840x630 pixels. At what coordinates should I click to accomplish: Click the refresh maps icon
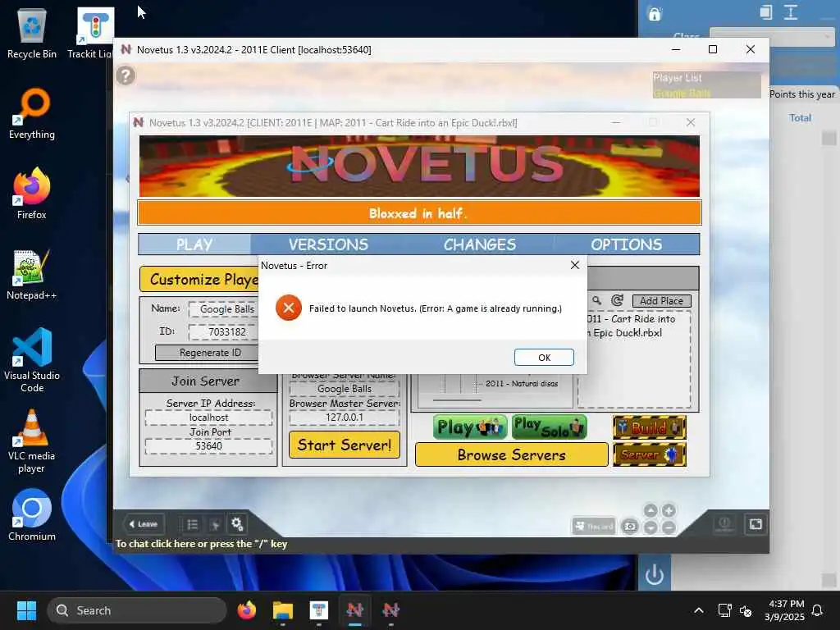[617, 300]
